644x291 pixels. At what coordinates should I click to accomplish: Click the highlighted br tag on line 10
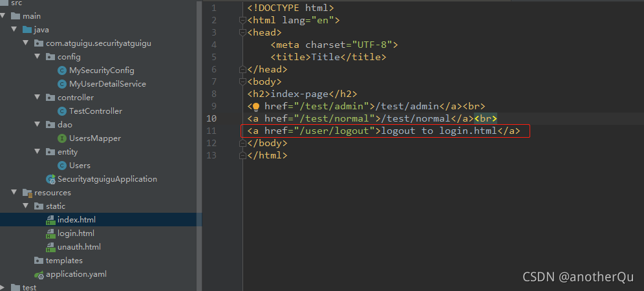pos(486,119)
